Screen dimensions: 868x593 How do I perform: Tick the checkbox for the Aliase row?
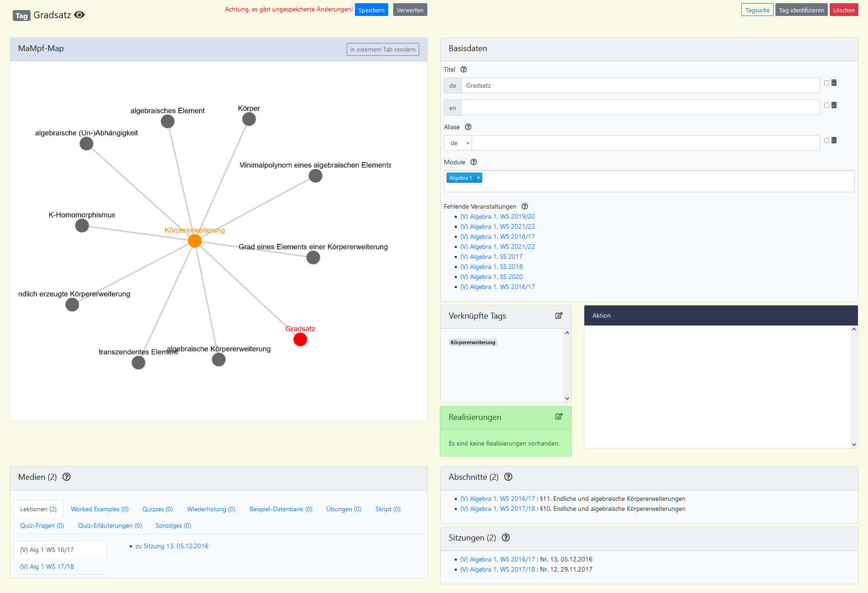click(x=826, y=141)
